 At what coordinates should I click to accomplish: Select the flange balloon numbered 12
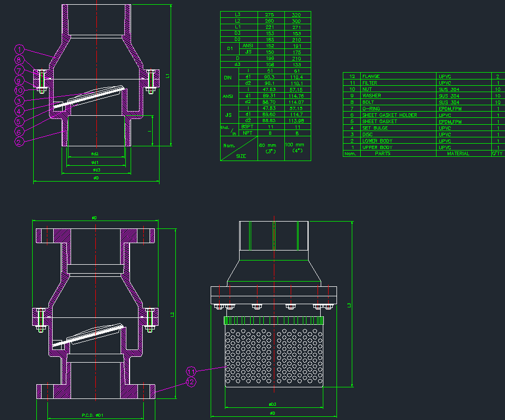[191, 382]
